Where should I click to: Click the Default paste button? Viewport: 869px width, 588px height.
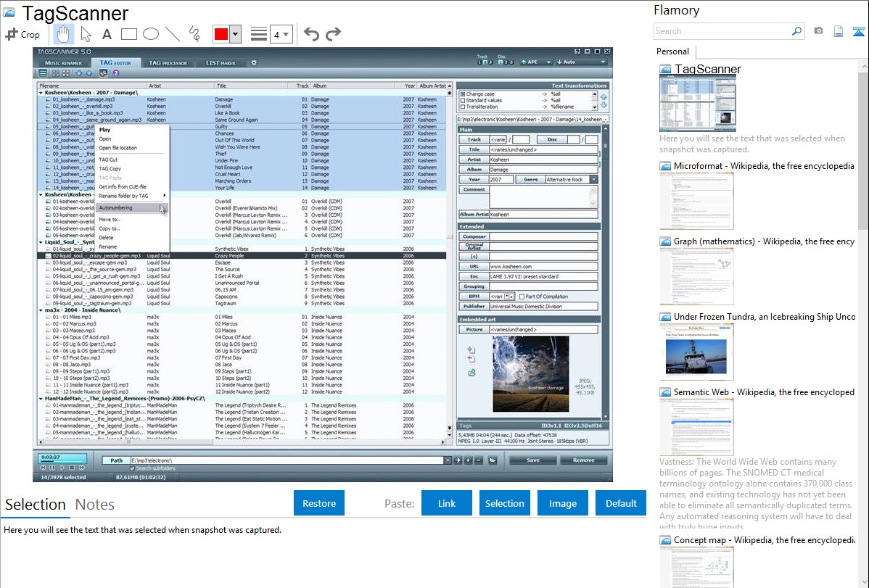[x=621, y=503]
